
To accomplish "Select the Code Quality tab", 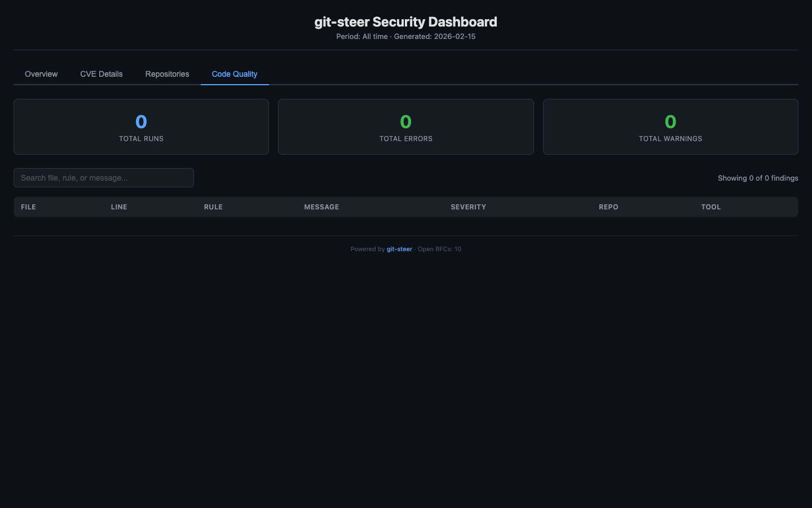I will pyautogui.click(x=235, y=74).
